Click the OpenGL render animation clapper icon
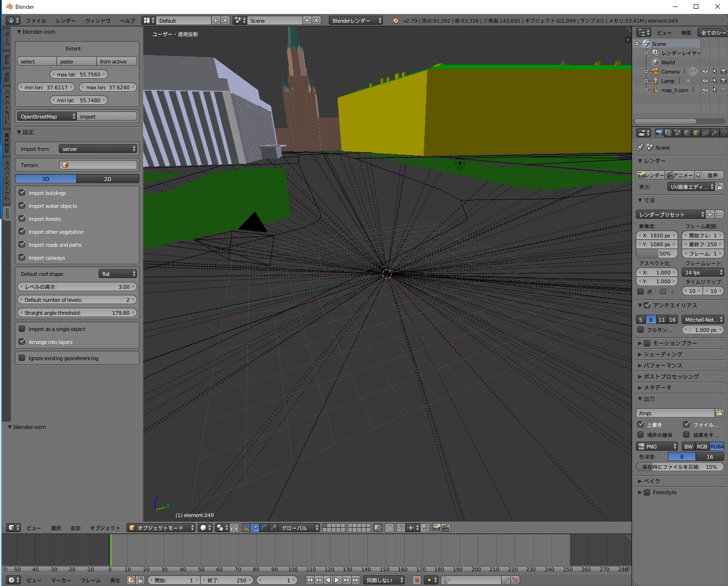Image resolution: width=728 pixels, height=586 pixels. point(446,528)
